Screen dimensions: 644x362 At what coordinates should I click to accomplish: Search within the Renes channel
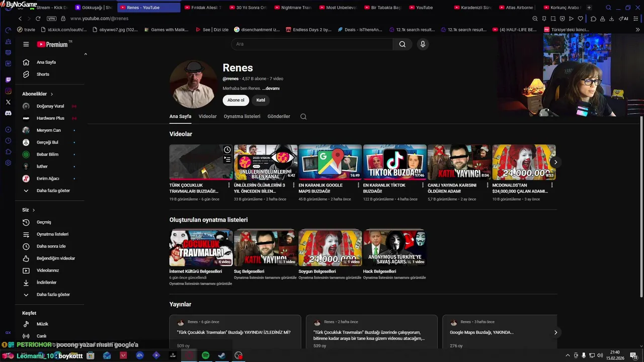pos(303,117)
